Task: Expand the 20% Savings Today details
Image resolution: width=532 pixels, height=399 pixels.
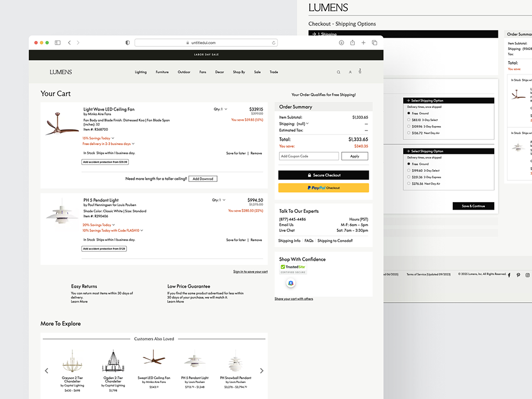Action: click(x=98, y=225)
